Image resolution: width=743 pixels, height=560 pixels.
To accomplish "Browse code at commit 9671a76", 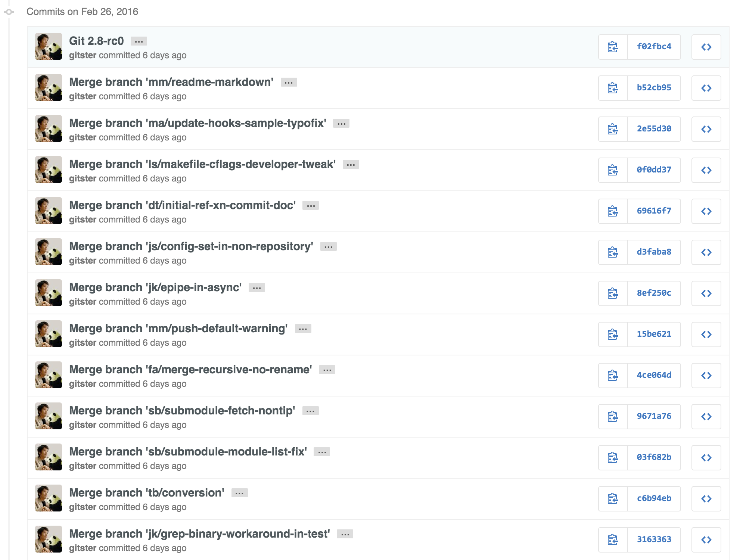I will [x=706, y=417].
